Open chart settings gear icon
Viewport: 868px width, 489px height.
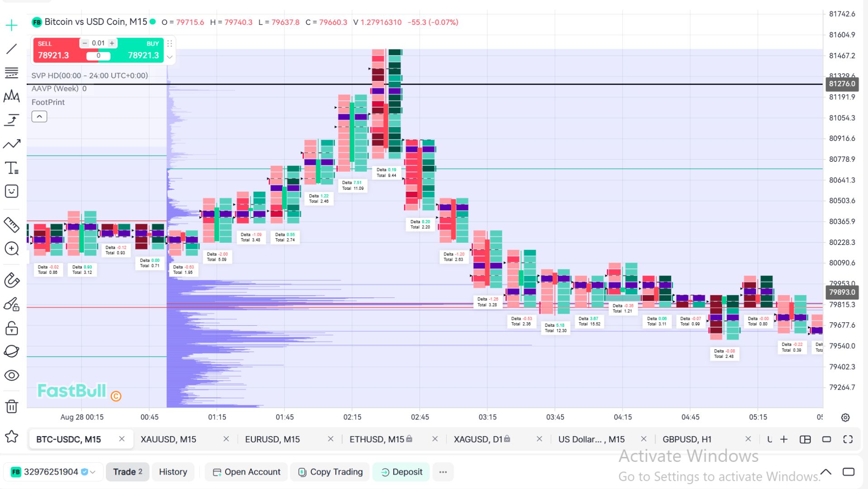point(845,418)
